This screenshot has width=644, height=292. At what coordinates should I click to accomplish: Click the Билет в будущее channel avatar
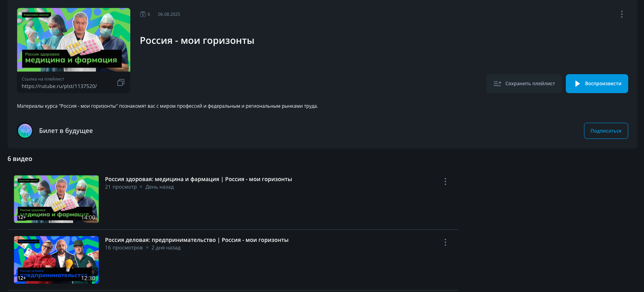click(x=25, y=131)
